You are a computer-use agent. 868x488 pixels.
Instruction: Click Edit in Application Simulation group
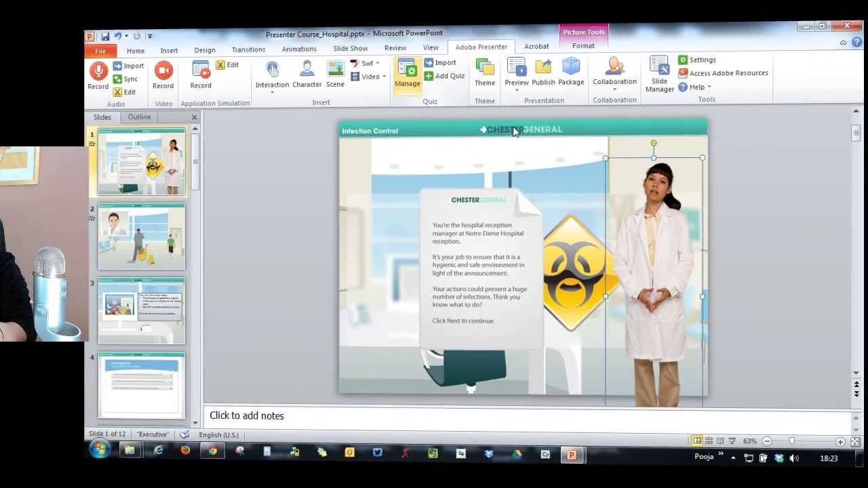click(227, 65)
